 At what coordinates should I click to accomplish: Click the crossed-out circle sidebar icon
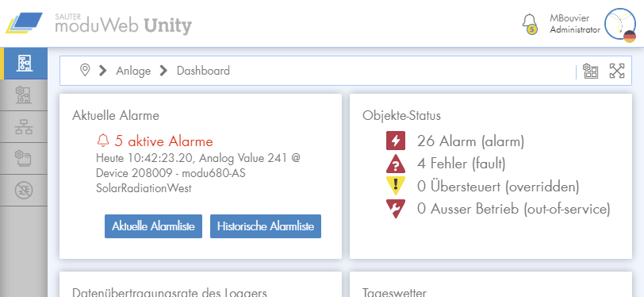pyautogui.click(x=24, y=190)
